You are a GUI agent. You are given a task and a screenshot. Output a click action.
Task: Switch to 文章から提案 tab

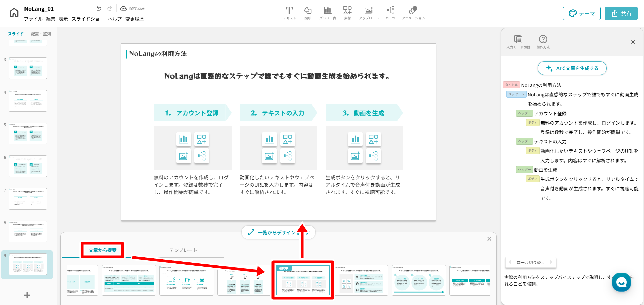[103, 250]
